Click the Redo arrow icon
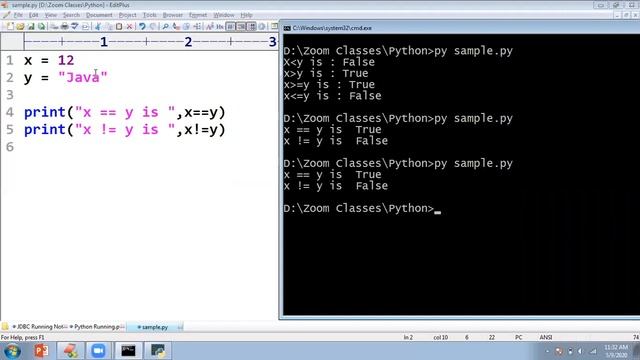 (x=153, y=27)
